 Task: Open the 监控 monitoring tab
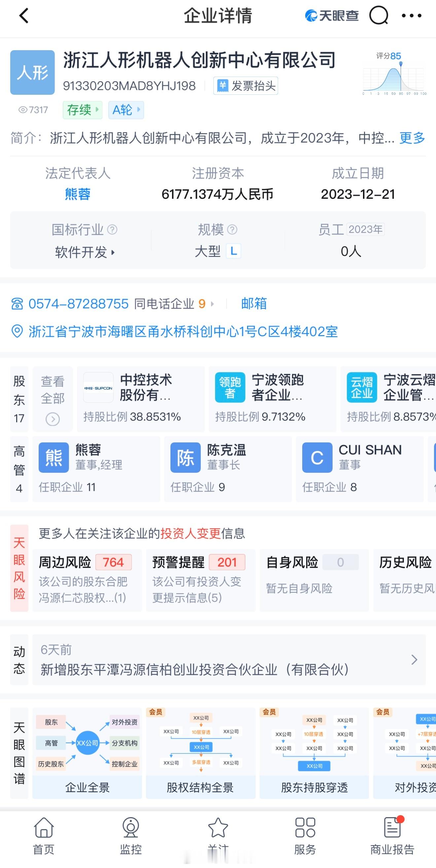(131, 836)
